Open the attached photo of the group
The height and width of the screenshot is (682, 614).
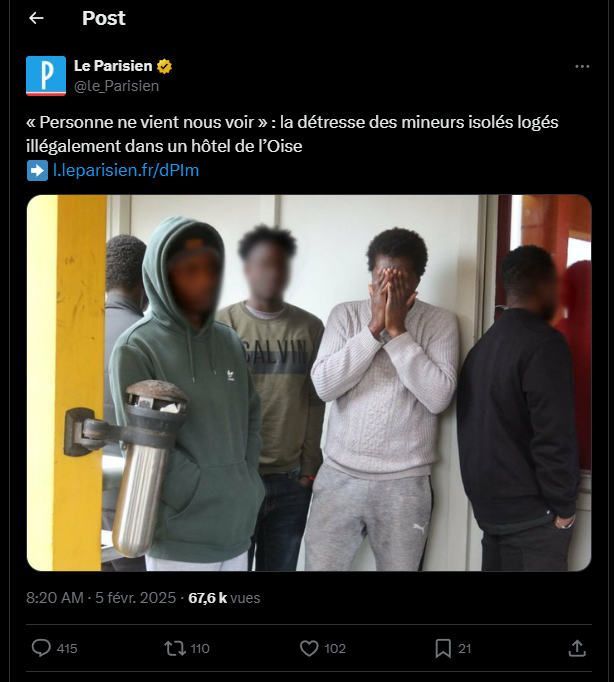(x=309, y=383)
